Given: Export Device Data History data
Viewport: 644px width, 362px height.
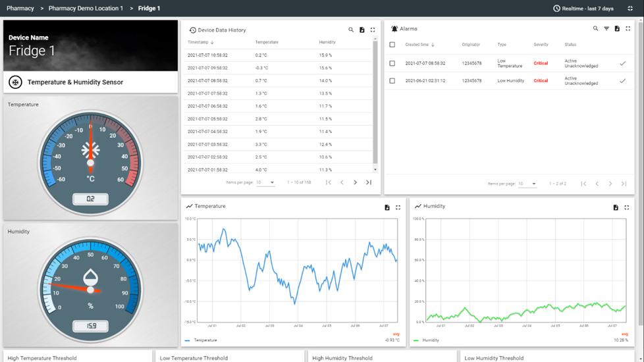Looking at the screenshot, I should 362,30.
